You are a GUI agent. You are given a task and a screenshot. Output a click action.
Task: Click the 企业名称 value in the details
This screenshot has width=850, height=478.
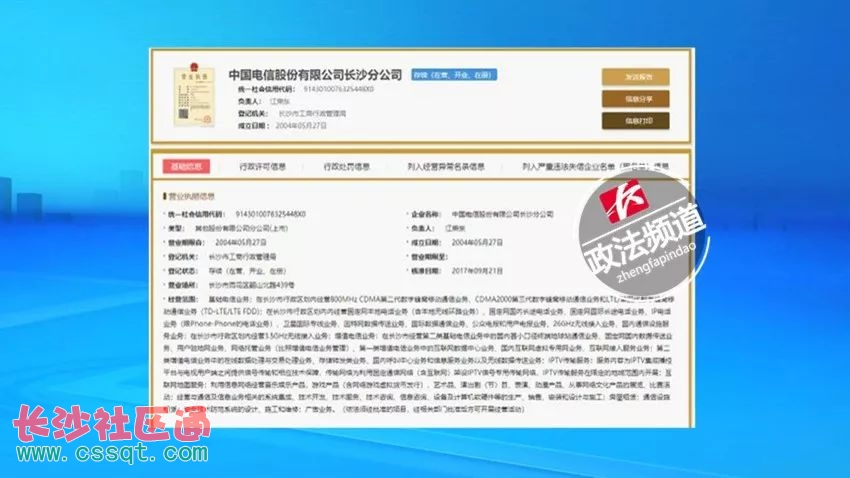coord(503,214)
